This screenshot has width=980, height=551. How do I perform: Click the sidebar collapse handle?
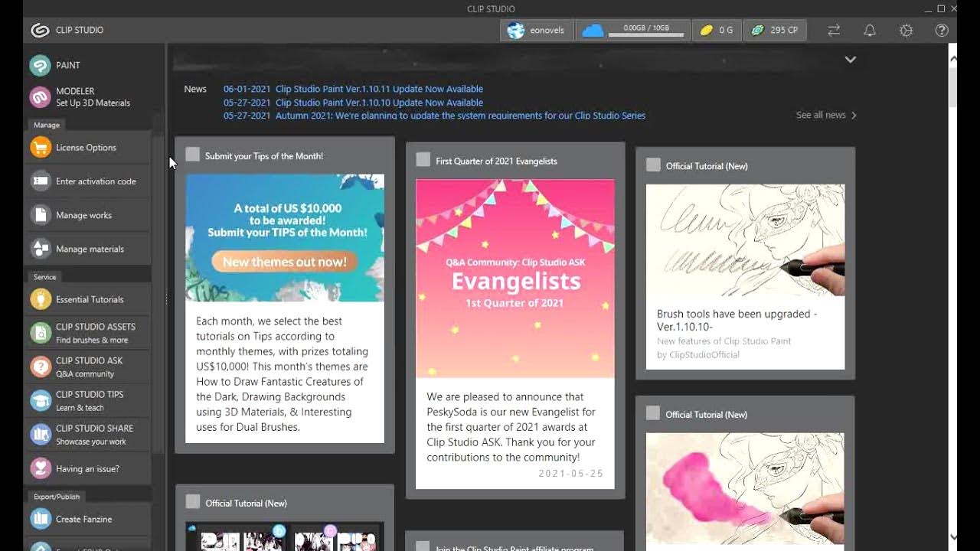click(166, 299)
